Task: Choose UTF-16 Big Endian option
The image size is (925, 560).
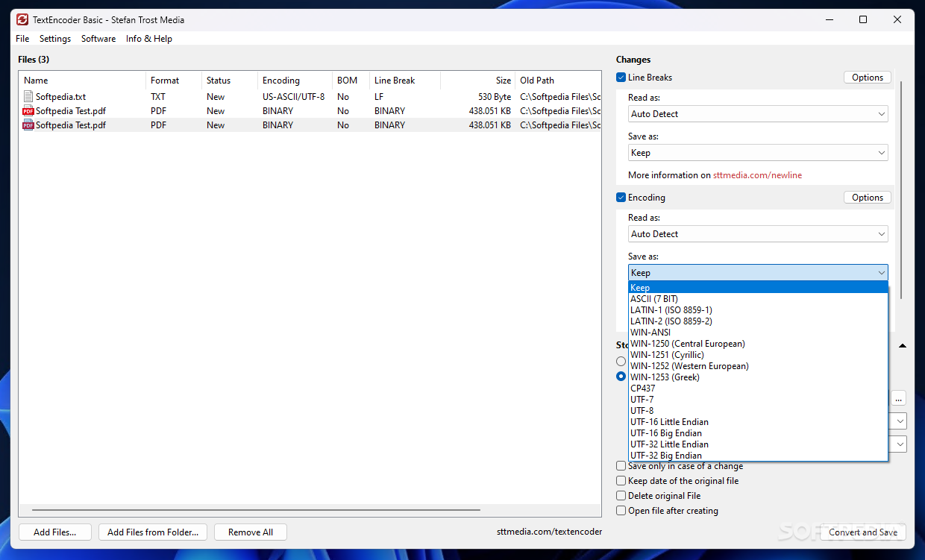Action: pos(758,433)
